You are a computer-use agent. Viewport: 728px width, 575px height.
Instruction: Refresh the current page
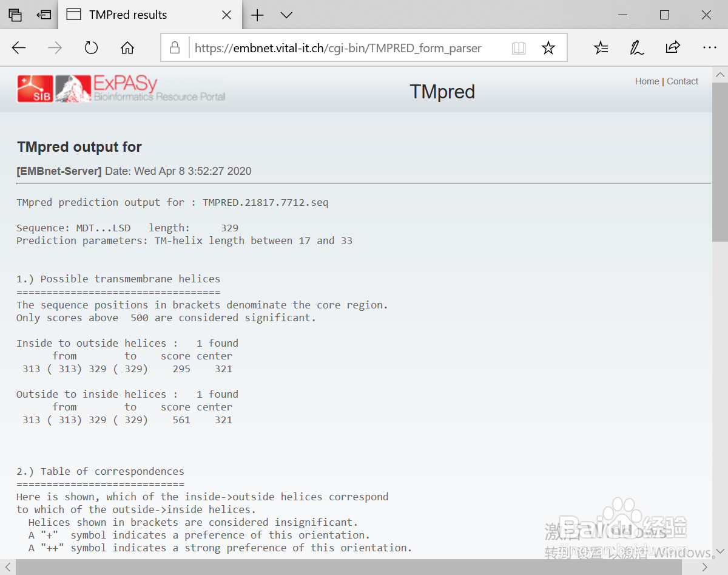point(91,48)
